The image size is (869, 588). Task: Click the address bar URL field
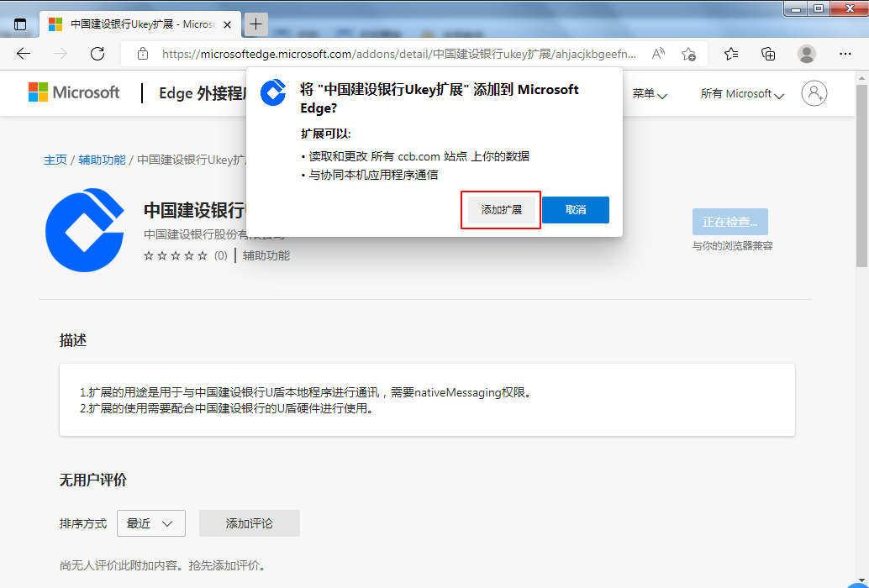[395, 54]
